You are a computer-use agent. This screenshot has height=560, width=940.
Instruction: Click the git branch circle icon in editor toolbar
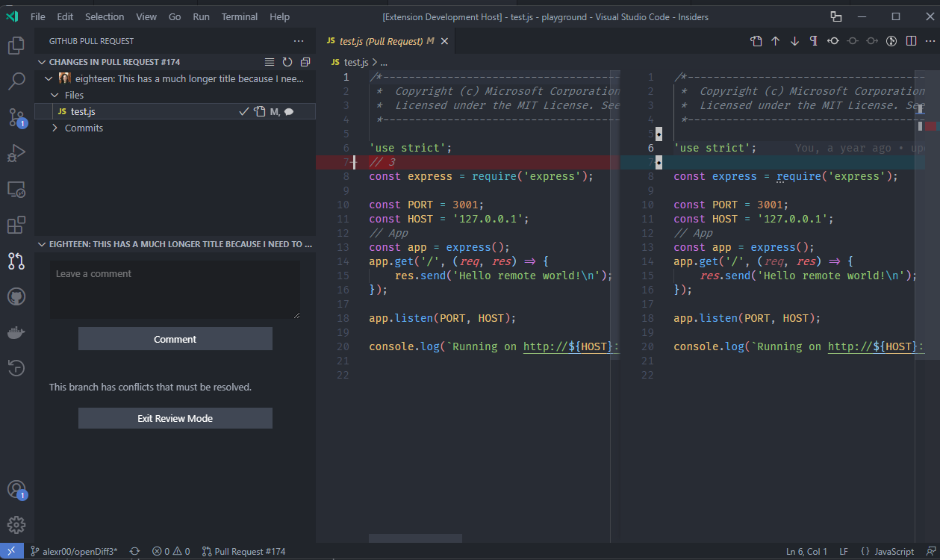coord(891,41)
